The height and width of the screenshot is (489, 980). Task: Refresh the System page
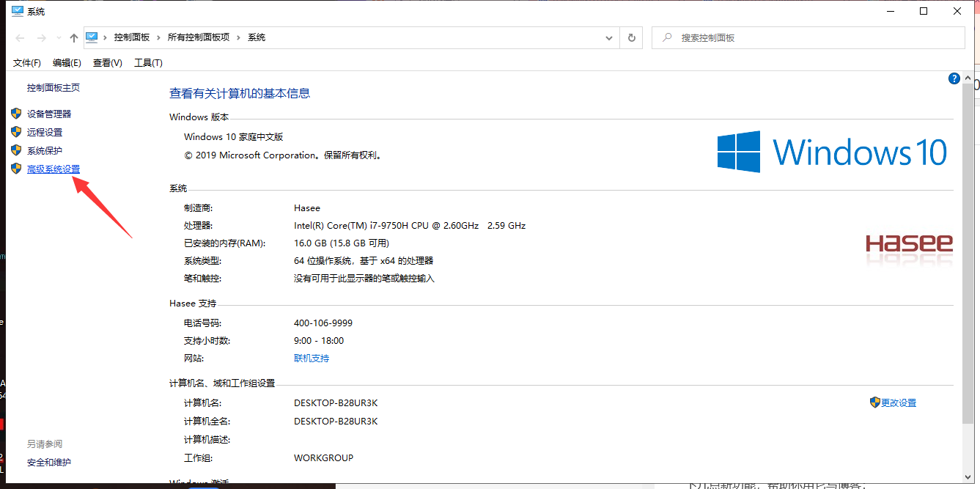632,37
